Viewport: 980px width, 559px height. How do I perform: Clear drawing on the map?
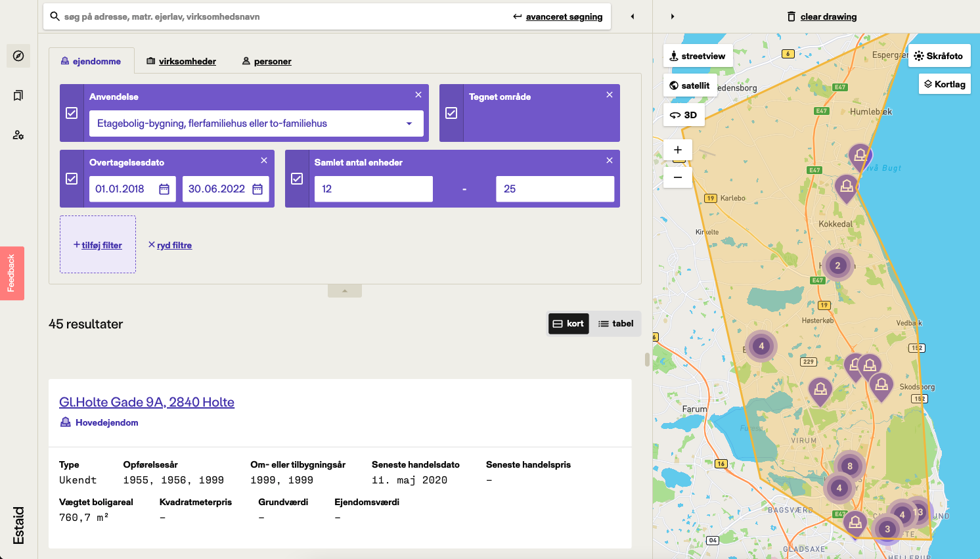point(822,16)
